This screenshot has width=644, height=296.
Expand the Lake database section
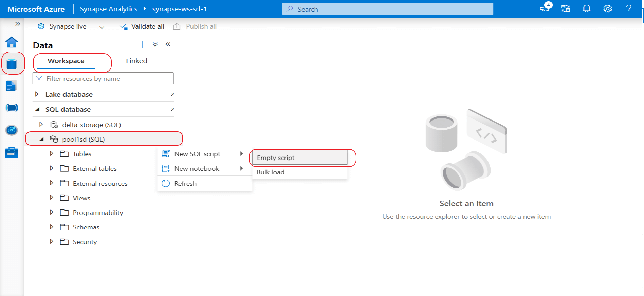(x=37, y=94)
